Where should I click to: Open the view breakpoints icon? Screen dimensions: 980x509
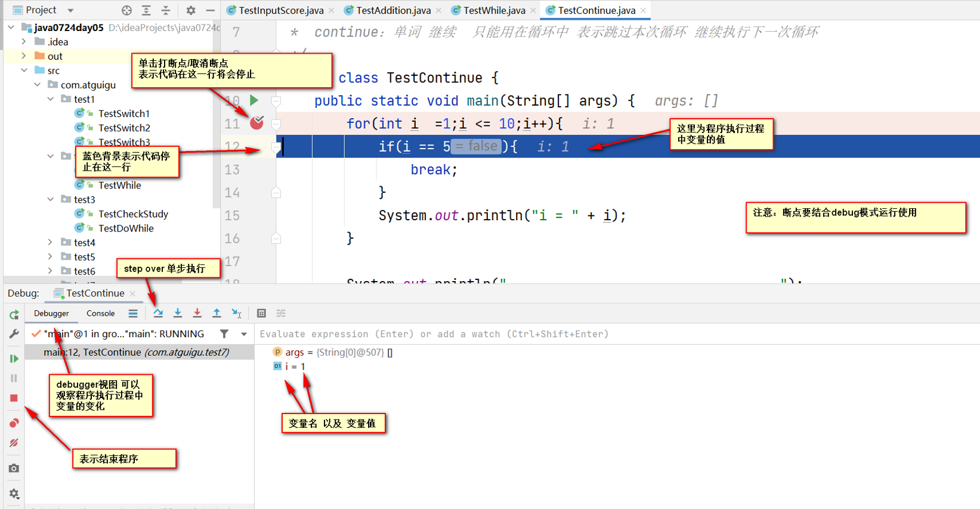14,423
